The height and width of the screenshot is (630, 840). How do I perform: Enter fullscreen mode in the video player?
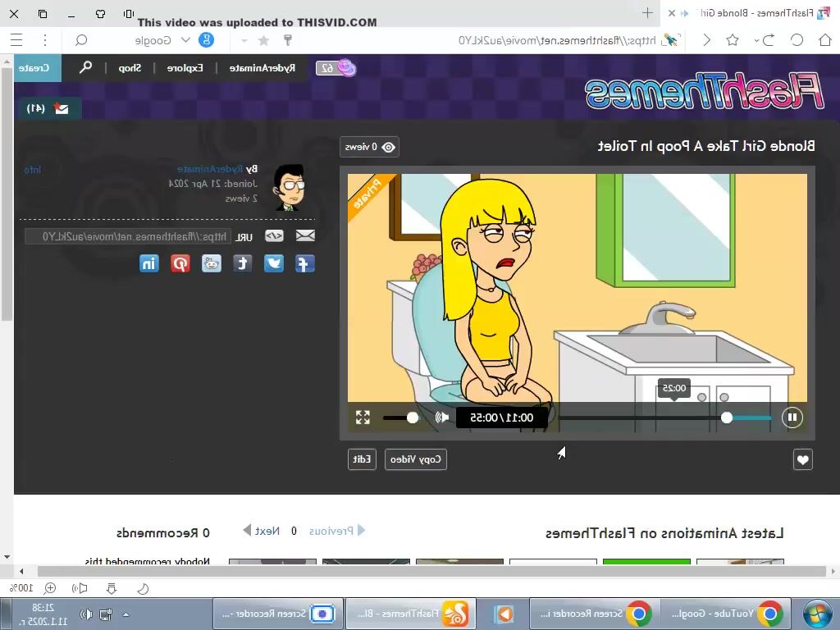click(x=363, y=418)
